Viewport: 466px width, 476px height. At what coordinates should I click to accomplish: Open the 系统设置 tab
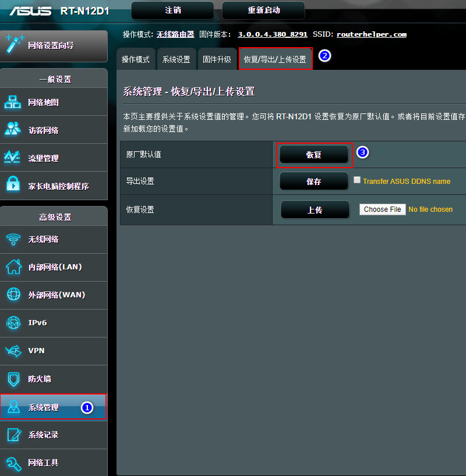[x=176, y=59]
